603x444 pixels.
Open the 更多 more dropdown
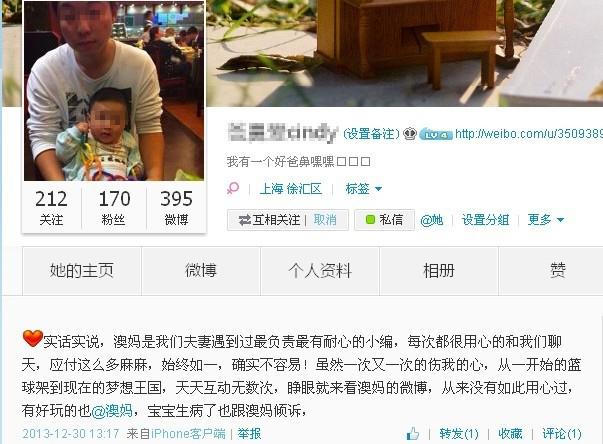click(545, 220)
